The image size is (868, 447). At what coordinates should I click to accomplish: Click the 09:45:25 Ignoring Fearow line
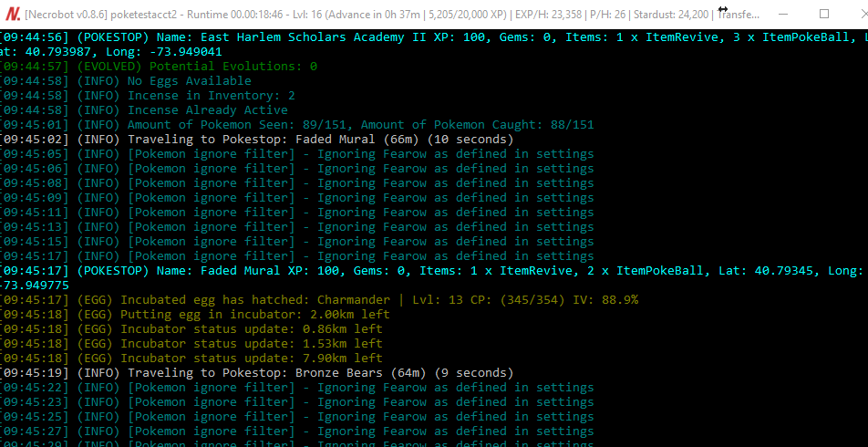[x=296, y=417]
